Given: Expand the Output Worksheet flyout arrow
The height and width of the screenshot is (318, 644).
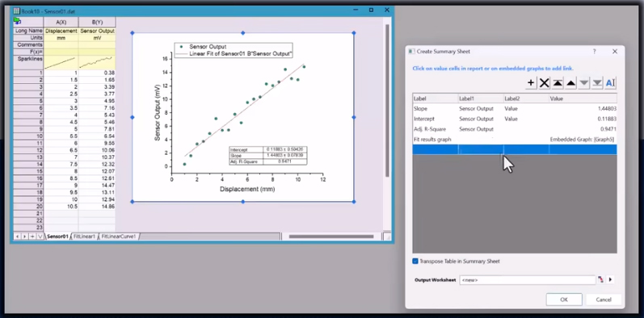Looking at the screenshot, I should point(610,279).
